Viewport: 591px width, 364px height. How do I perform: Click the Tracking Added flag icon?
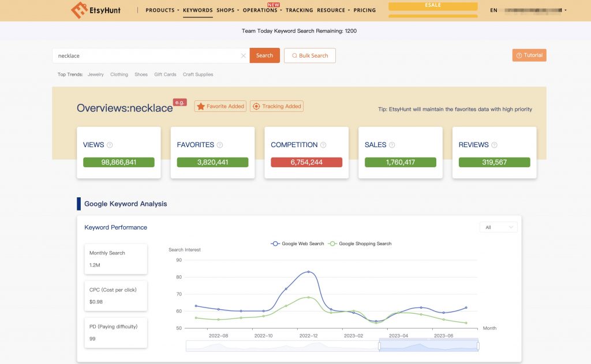click(x=256, y=106)
